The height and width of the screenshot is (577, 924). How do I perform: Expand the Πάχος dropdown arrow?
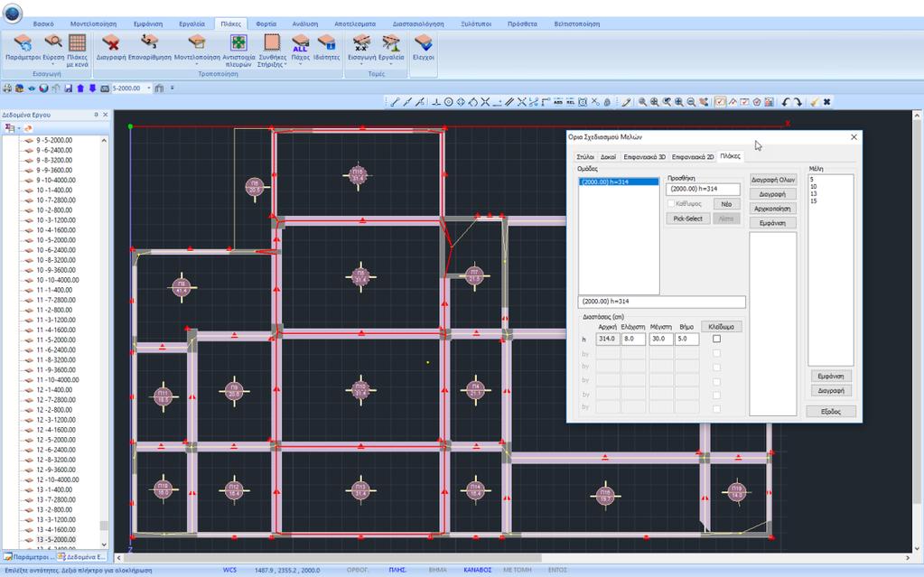pyautogui.click(x=300, y=65)
